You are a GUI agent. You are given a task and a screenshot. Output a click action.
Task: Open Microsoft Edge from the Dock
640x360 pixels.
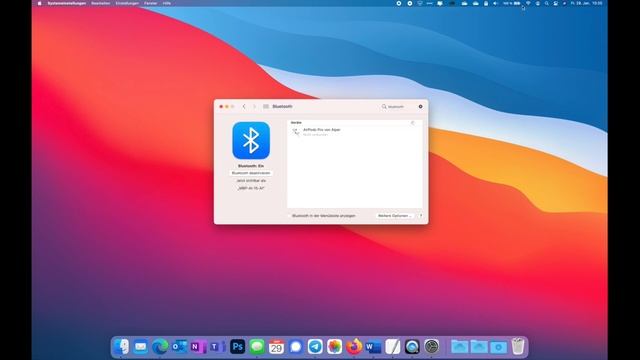(x=160, y=347)
